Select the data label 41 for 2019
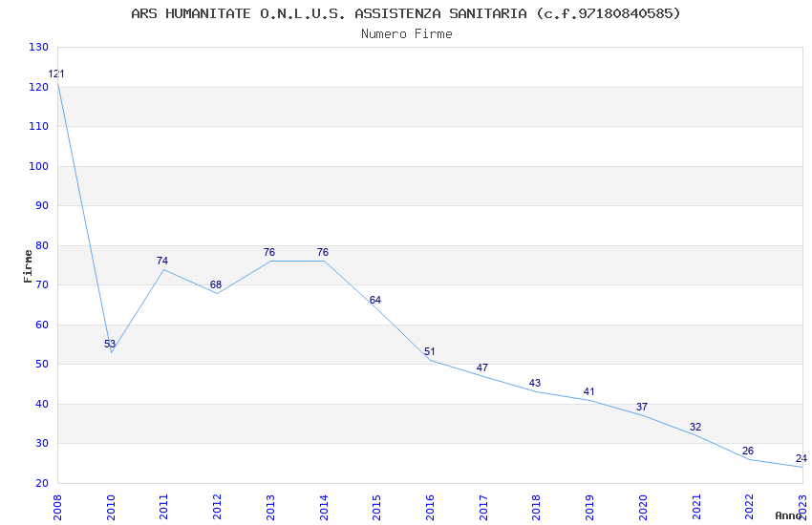This screenshot has width=812, height=525. pos(588,391)
